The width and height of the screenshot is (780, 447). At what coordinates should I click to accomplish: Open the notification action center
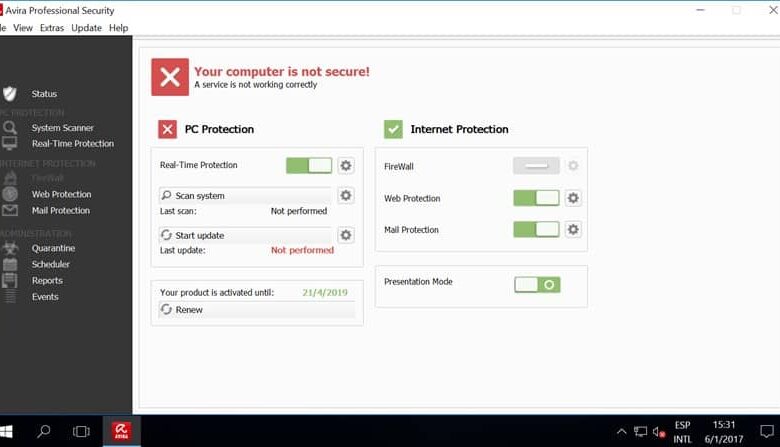click(767, 431)
